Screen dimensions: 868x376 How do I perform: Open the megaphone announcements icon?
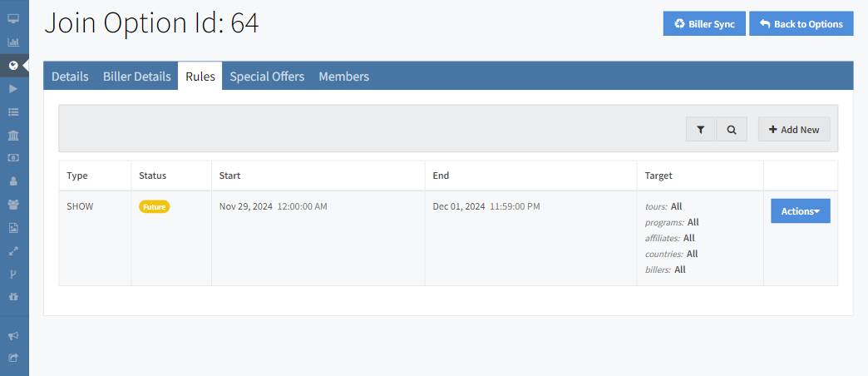pyautogui.click(x=13, y=335)
